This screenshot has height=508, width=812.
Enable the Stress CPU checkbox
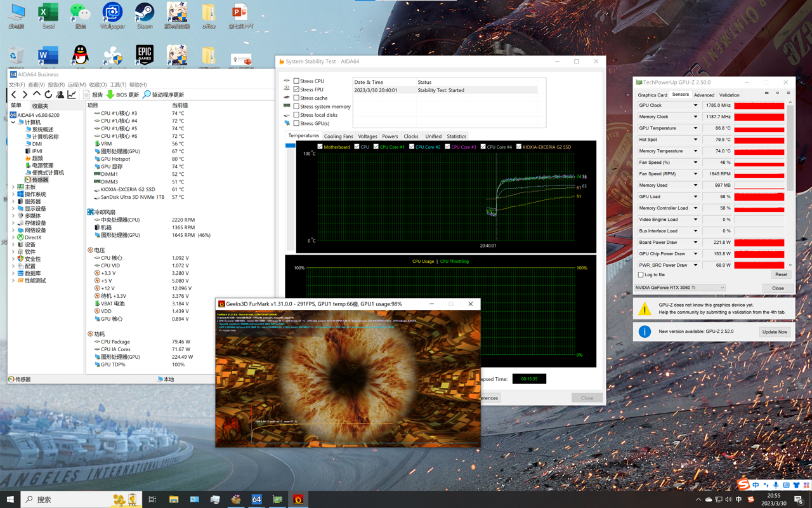tap(296, 81)
